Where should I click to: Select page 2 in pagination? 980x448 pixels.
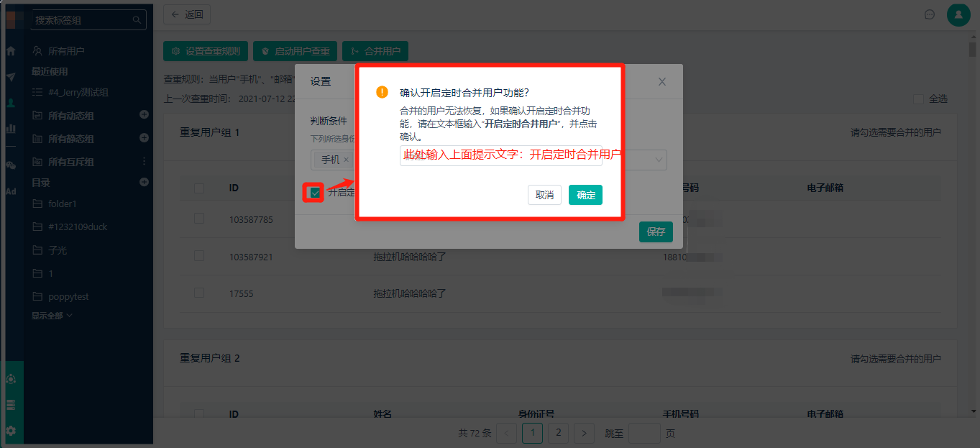coord(558,433)
